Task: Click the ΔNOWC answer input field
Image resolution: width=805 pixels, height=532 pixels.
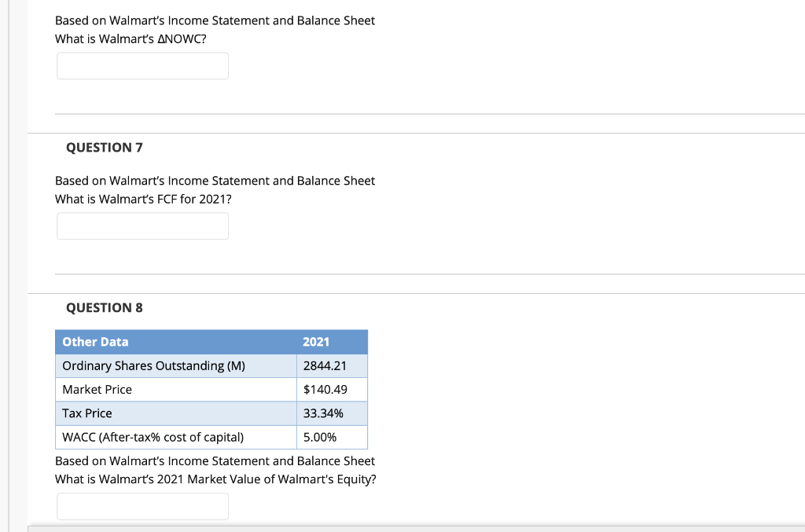Action: (143, 66)
